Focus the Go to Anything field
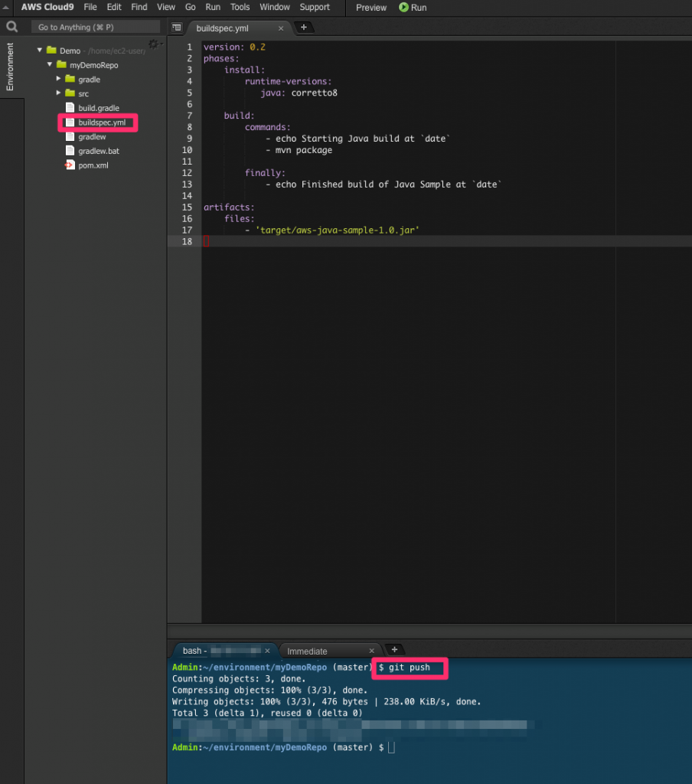The height and width of the screenshot is (784, 692). coord(96,27)
